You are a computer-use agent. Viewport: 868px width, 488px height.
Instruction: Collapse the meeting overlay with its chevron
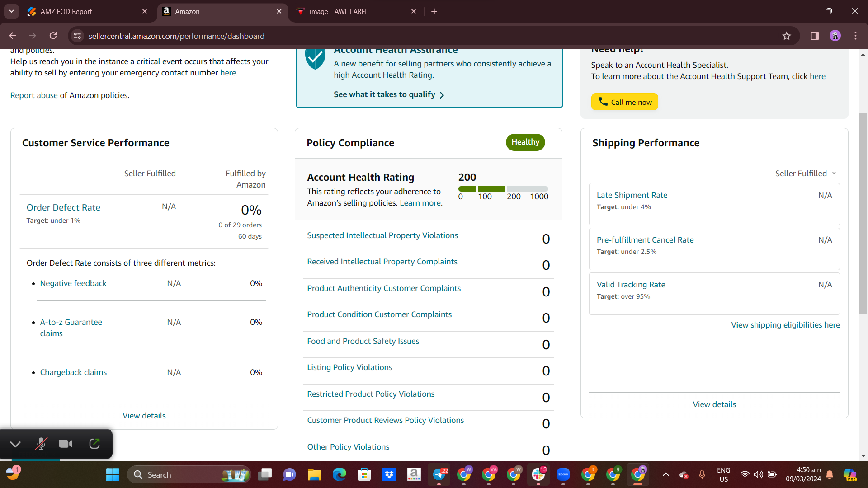point(15,444)
